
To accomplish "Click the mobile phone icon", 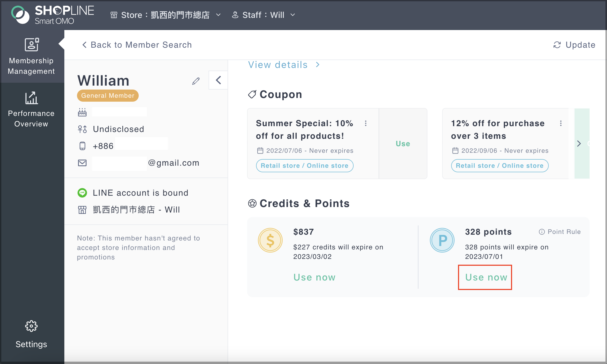I will 83,146.
